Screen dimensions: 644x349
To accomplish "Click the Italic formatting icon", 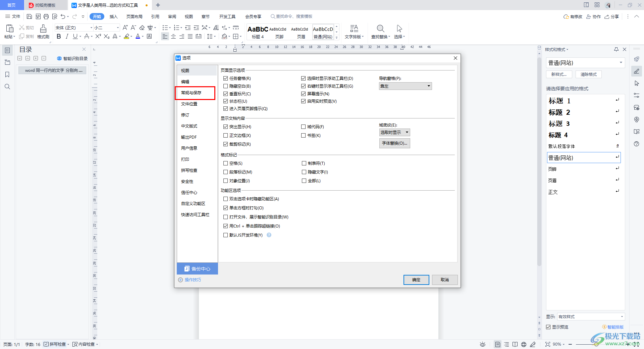I will [x=67, y=37].
